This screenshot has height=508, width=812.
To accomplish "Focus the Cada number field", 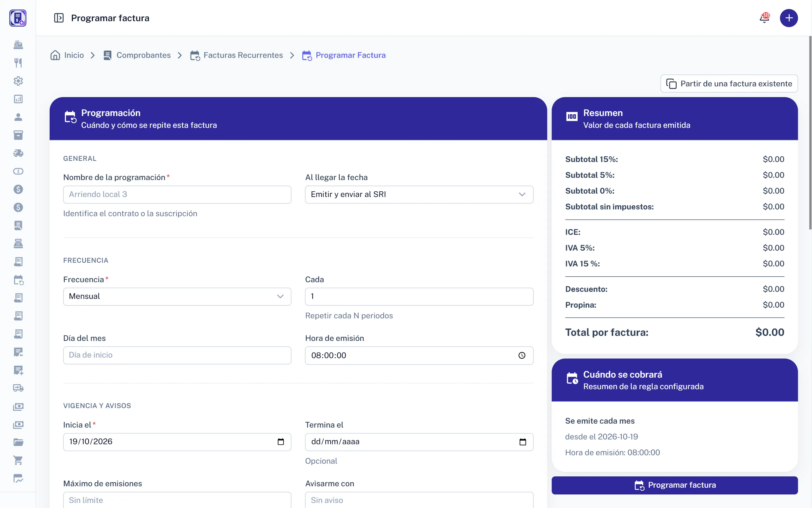I will [x=419, y=296].
